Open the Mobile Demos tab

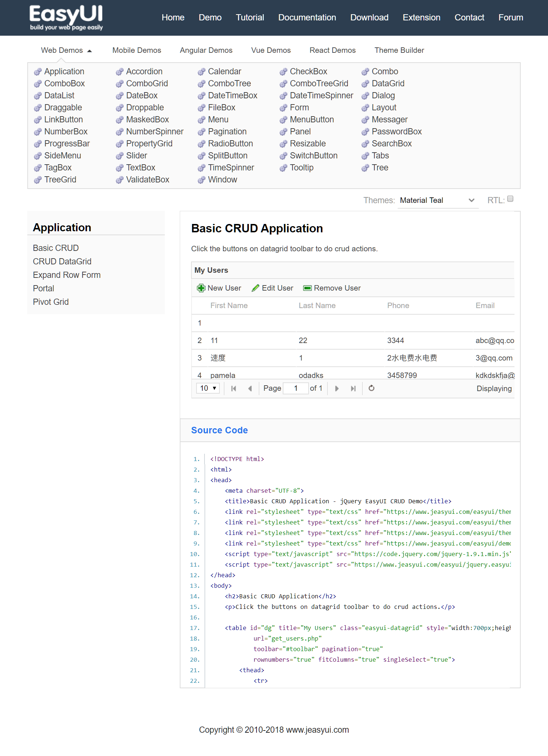(137, 50)
